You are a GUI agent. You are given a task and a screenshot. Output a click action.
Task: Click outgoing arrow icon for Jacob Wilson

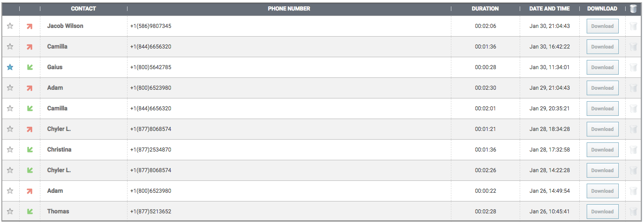pyautogui.click(x=30, y=26)
